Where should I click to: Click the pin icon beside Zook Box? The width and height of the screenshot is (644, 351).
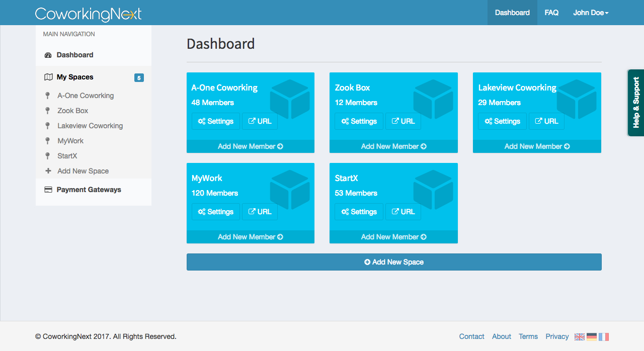coord(48,111)
